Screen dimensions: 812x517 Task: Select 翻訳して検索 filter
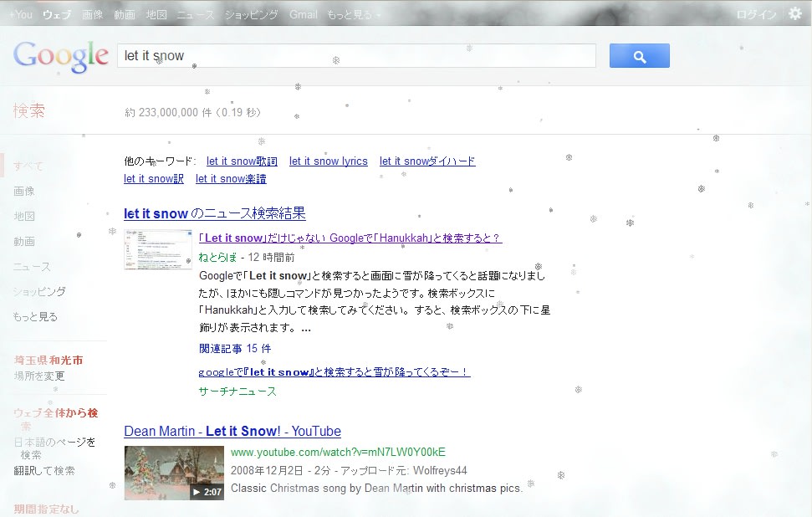44,471
